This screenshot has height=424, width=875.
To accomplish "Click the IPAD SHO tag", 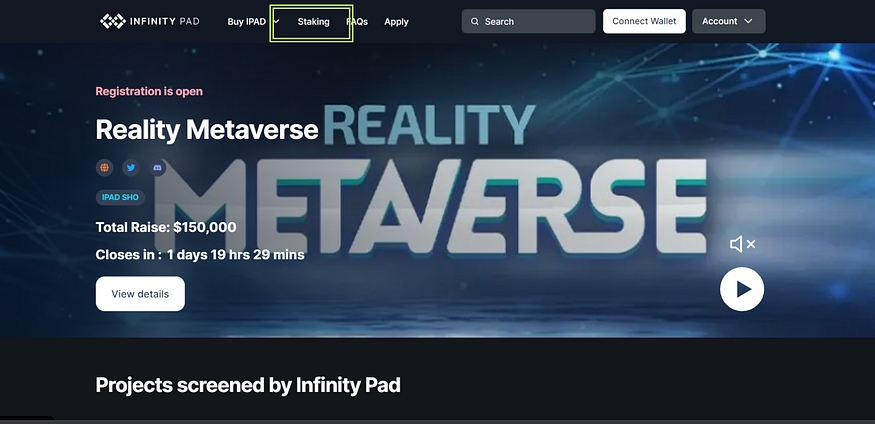I will pos(118,197).
